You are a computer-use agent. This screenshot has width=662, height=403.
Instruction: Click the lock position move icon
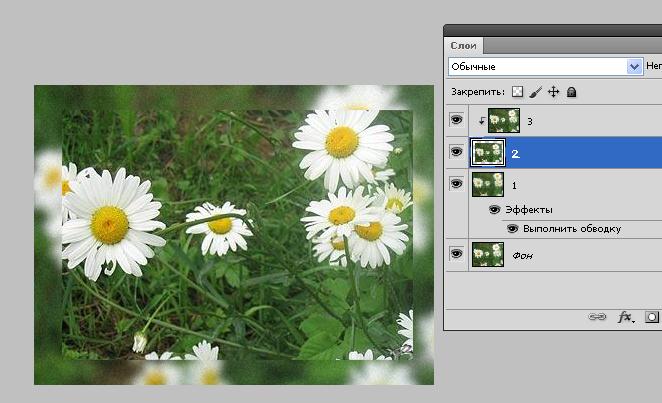[x=553, y=92]
